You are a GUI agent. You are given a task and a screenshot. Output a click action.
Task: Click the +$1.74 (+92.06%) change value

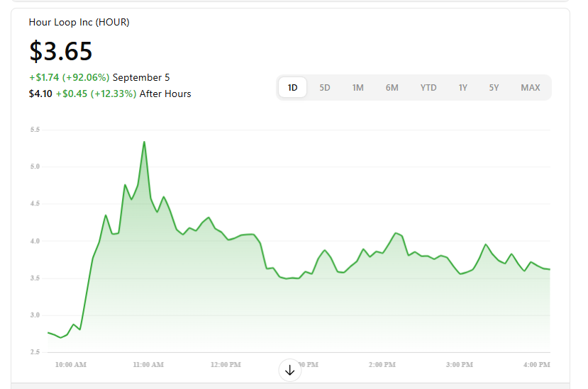pos(69,77)
